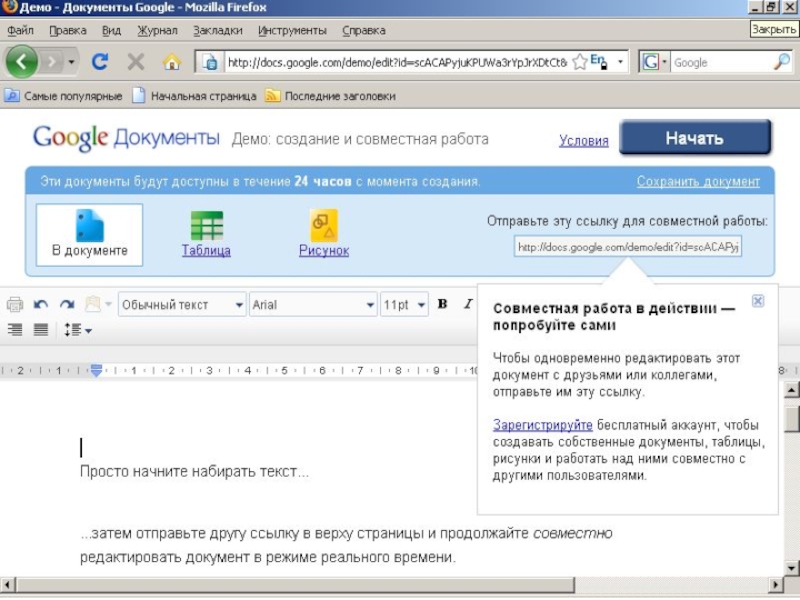Screen dimensions: 800x600
Task: Go to the Firefox home page
Action: [x=171, y=62]
